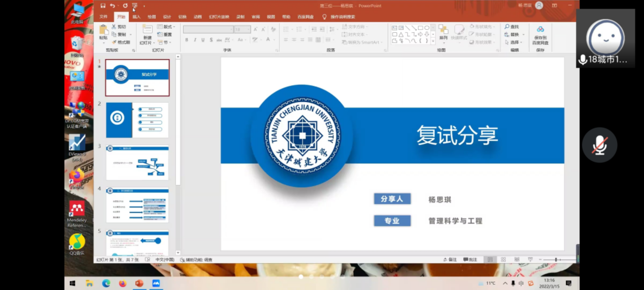Switch to the View (视图) tab
The height and width of the screenshot is (290, 644).
click(x=271, y=17)
